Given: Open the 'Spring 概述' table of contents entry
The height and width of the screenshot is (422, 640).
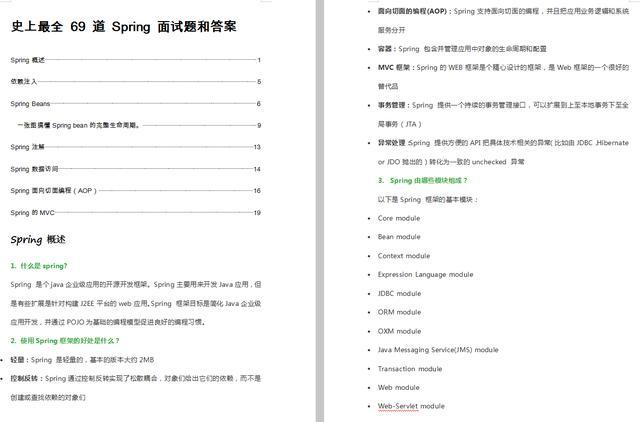Looking at the screenshot, I should [x=136, y=60].
